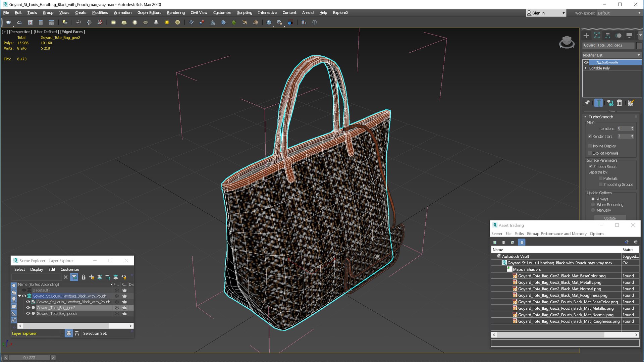The width and height of the screenshot is (644, 362).
Task: Open the Modifiers menu
Action: (100, 13)
